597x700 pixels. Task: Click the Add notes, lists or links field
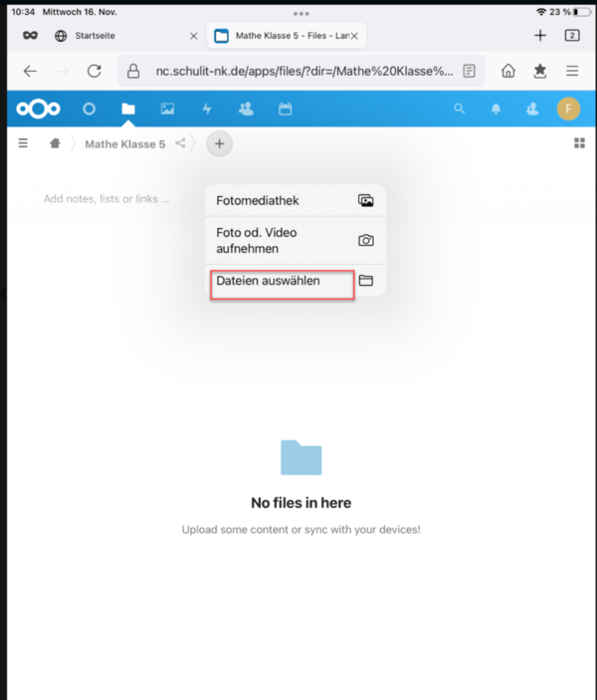coord(106,199)
